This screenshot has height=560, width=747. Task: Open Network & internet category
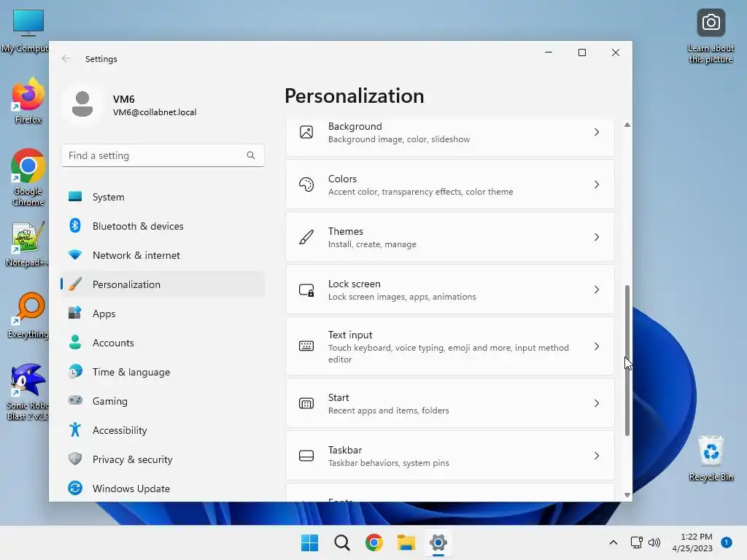click(163, 255)
